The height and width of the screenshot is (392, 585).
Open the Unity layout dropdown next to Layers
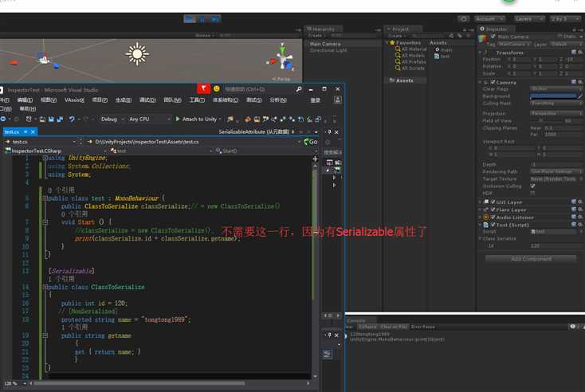[x=564, y=18]
